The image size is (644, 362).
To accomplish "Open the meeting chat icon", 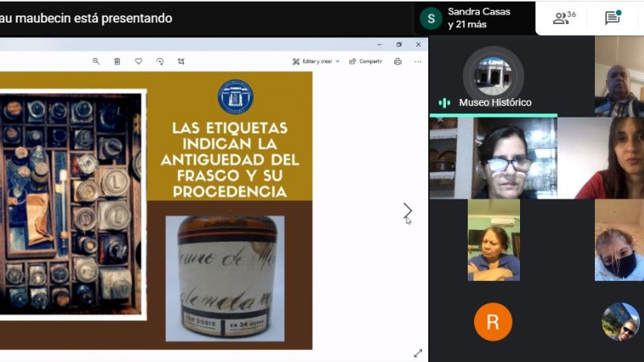I will tap(613, 18).
